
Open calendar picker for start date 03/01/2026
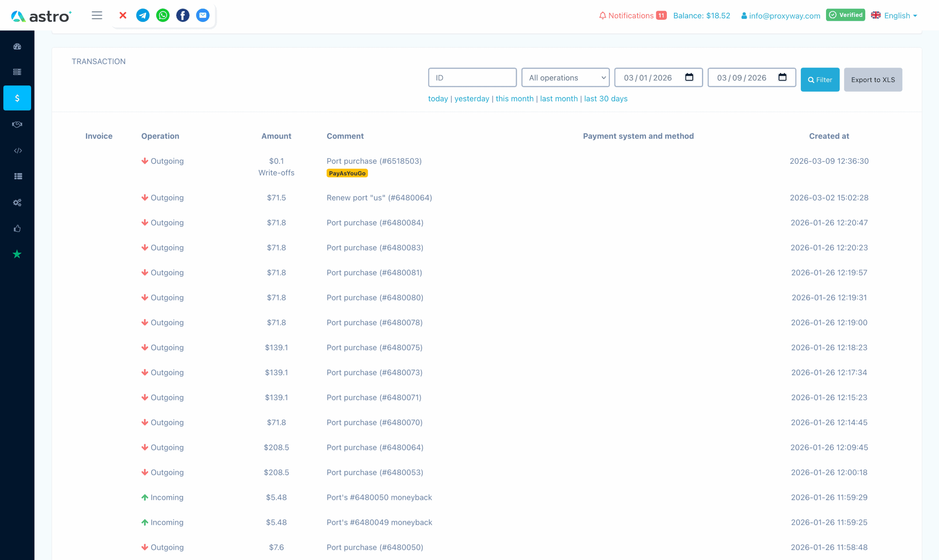coord(689,77)
